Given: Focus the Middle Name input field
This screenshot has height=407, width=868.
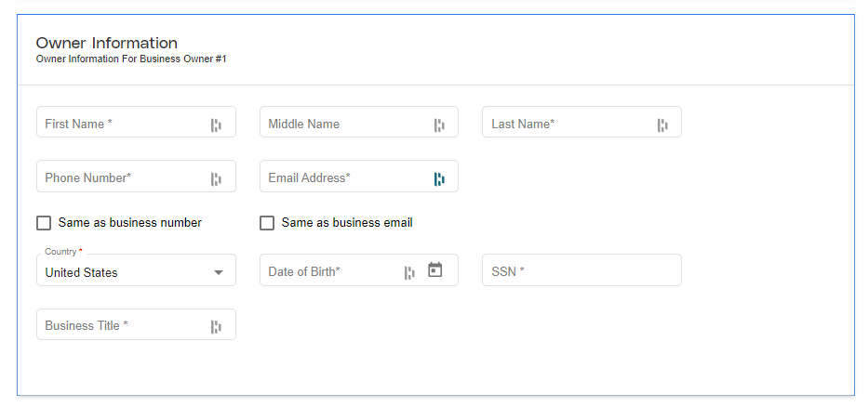Looking at the screenshot, I should click(x=359, y=123).
